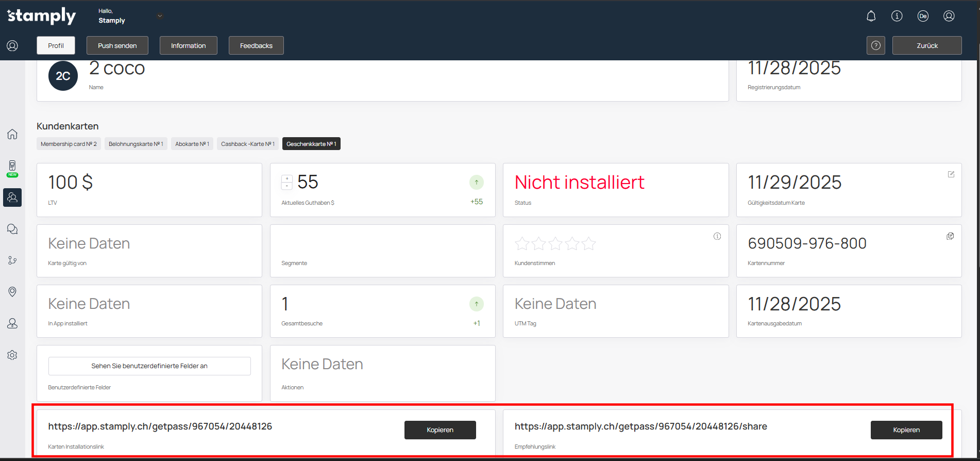Click the help question mark button

point(875,45)
